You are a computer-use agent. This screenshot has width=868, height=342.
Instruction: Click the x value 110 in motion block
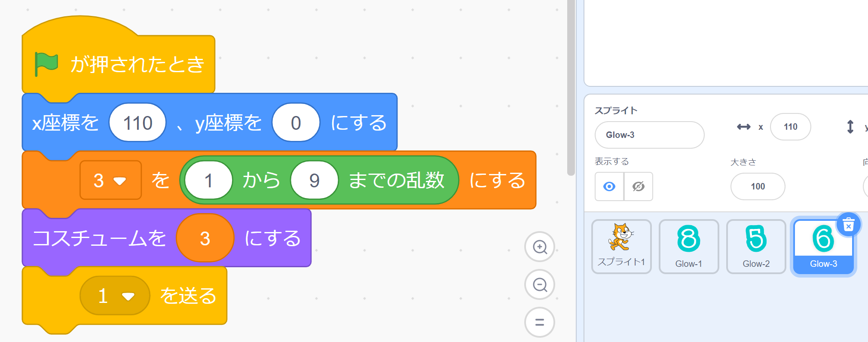tap(138, 123)
